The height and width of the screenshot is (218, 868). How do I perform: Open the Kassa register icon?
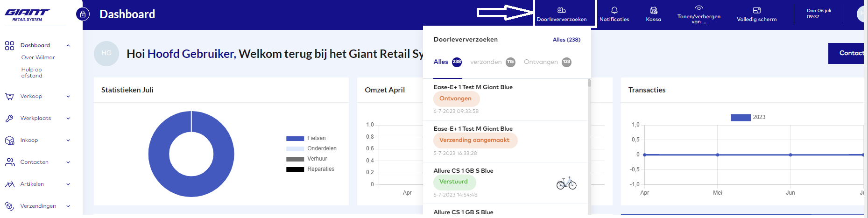653,10
